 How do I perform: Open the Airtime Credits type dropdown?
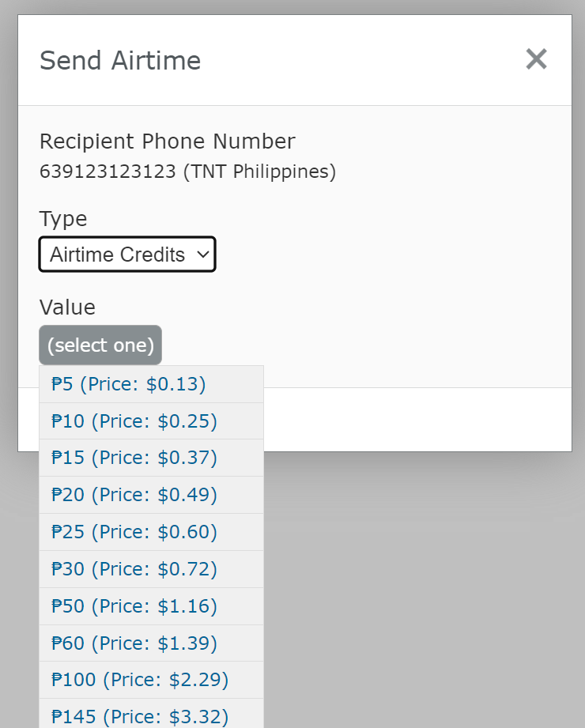coord(127,255)
